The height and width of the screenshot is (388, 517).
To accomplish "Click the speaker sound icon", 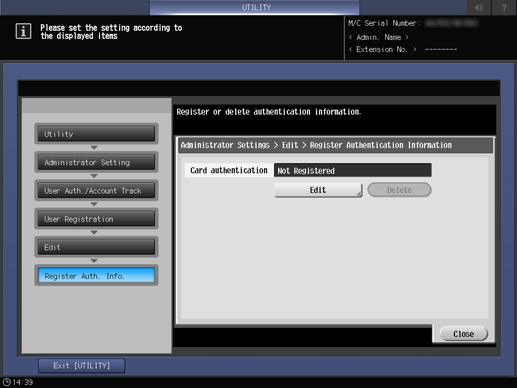I will click(x=479, y=7).
